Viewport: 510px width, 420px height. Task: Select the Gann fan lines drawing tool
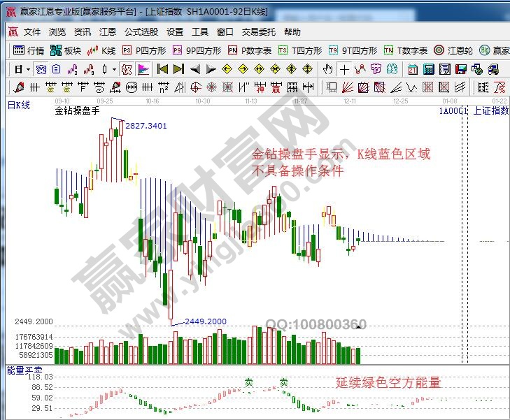tap(348, 87)
